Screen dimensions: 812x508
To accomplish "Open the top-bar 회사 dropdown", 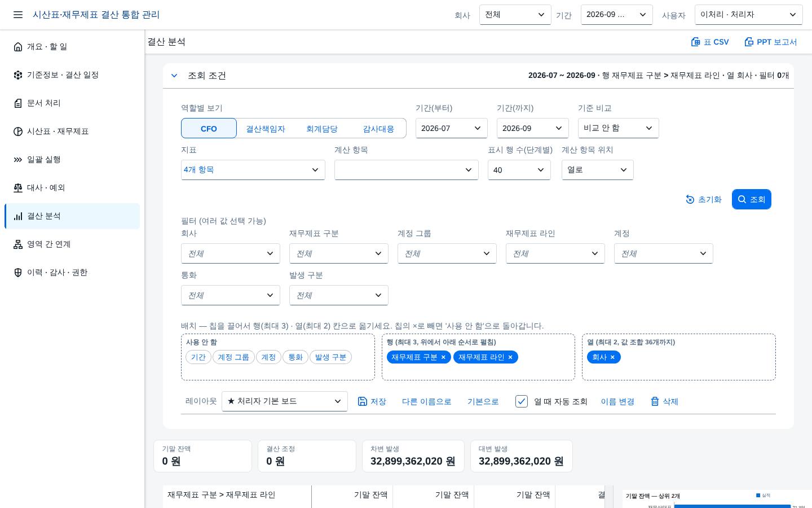I will pos(515,15).
